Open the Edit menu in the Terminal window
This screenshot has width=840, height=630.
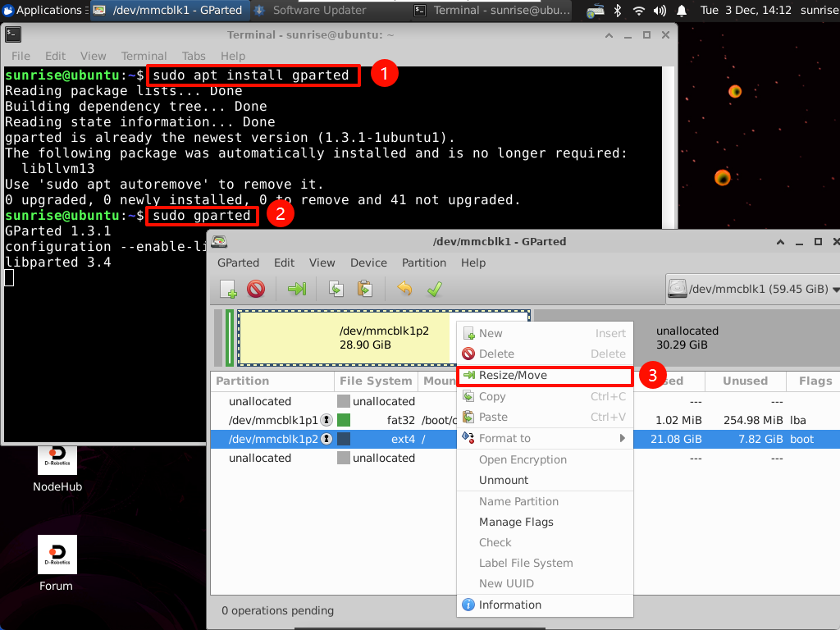tap(55, 57)
